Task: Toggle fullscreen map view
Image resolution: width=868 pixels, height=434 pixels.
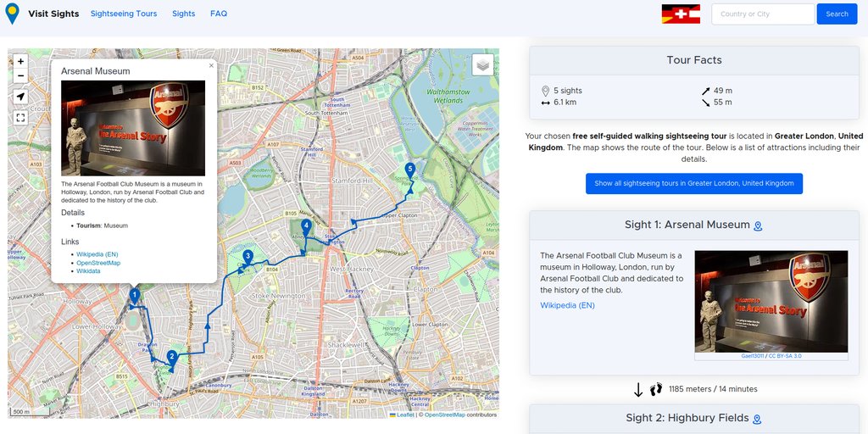Action: (20, 118)
